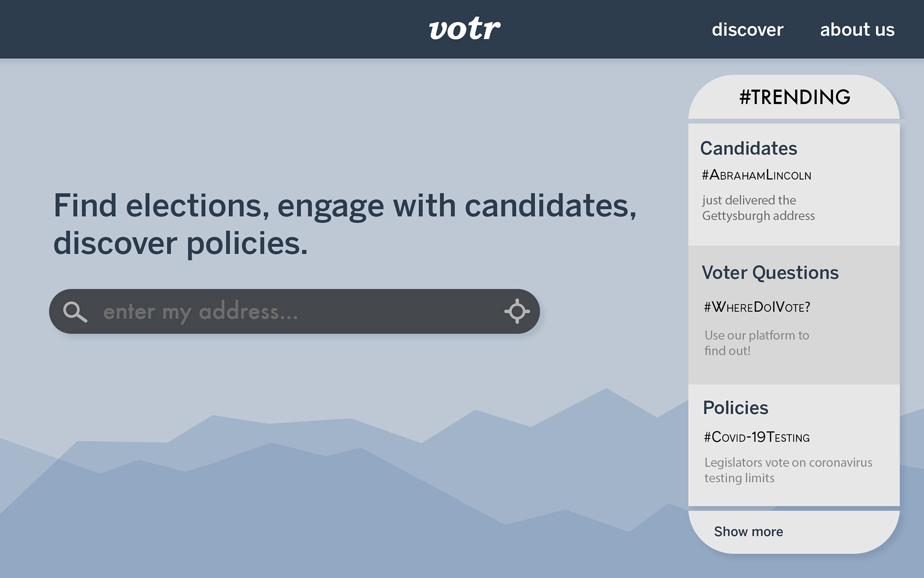Click 'Use our platform to find out!' text
This screenshot has height=578, width=924.
pos(757,343)
